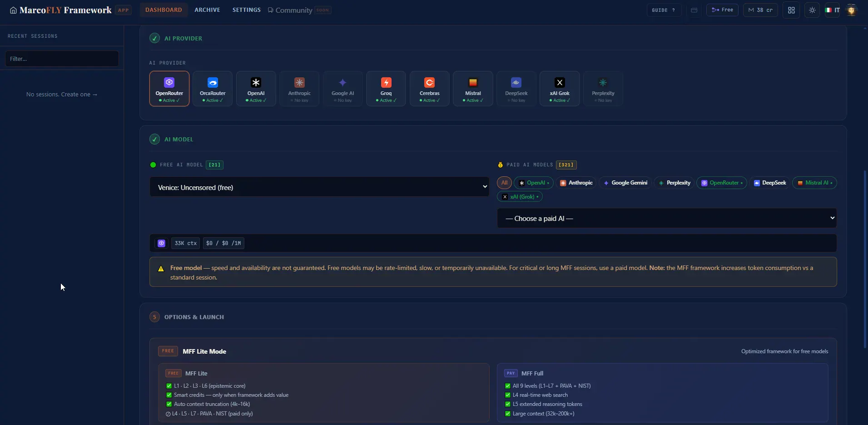The height and width of the screenshot is (425, 868).
Task: Select the MFF Full mode option
Action: point(662,393)
